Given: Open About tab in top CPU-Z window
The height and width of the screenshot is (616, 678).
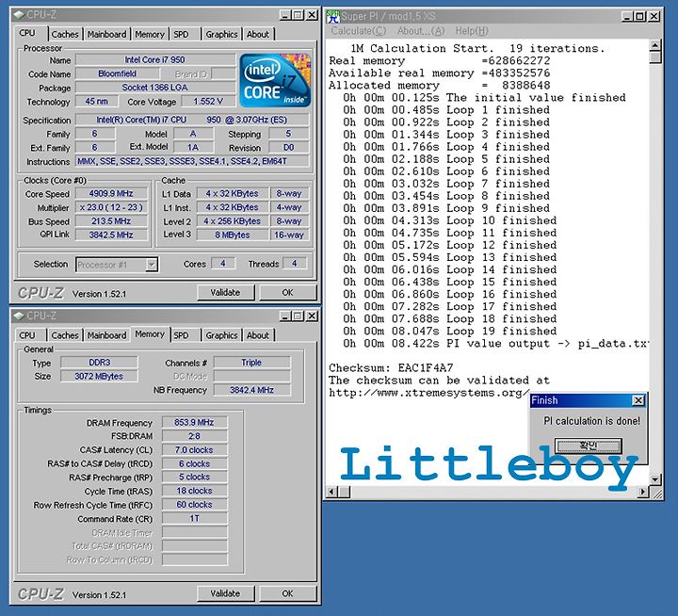Looking at the screenshot, I should 258,34.
